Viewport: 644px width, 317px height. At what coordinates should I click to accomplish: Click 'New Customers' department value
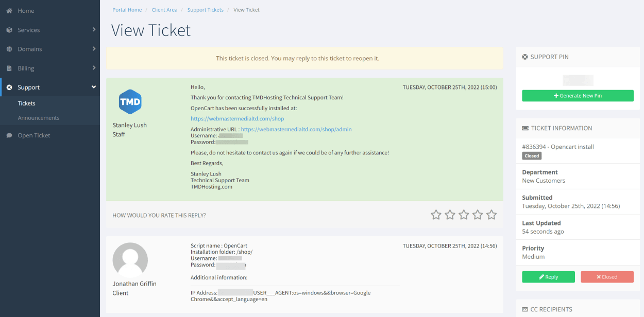544,181
